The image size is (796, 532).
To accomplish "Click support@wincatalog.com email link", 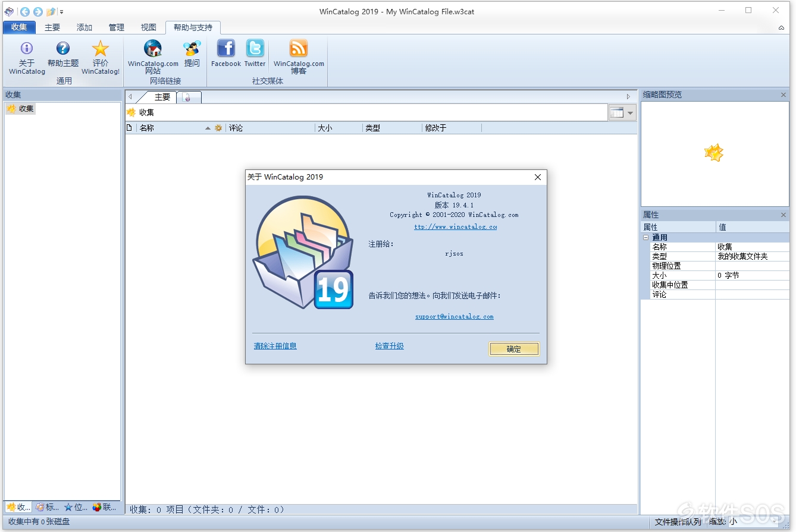I will tap(454, 316).
